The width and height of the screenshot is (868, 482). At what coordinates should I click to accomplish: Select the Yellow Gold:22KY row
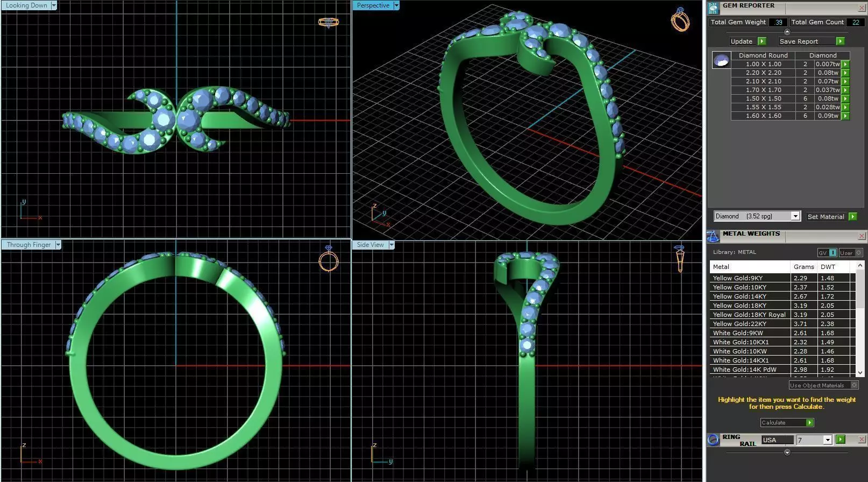click(x=782, y=324)
